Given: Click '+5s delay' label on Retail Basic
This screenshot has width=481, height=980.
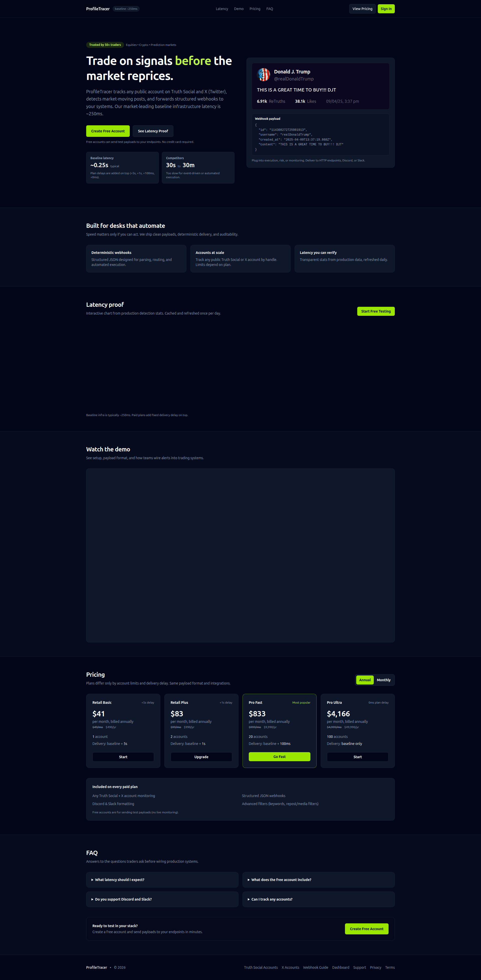Looking at the screenshot, I should (x=148, y=703).
